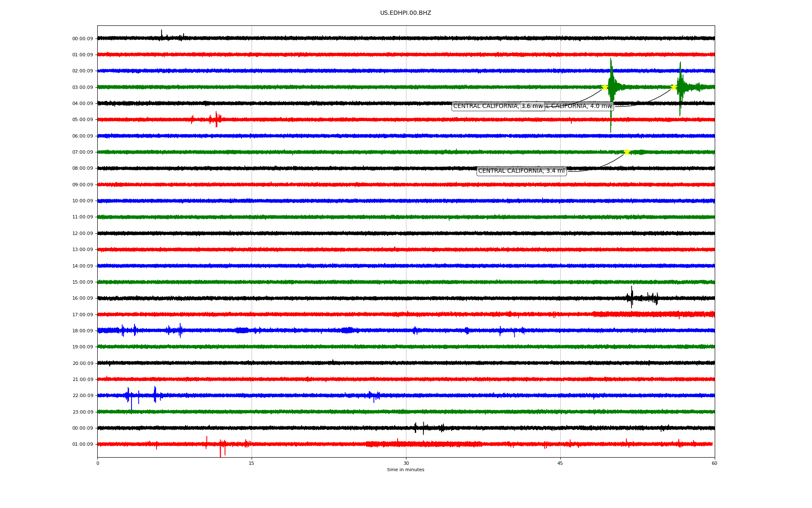Click the 16:00:09 row time label
Image resolution: width=812 pixels, height=508 pixels.
point(82,298)
